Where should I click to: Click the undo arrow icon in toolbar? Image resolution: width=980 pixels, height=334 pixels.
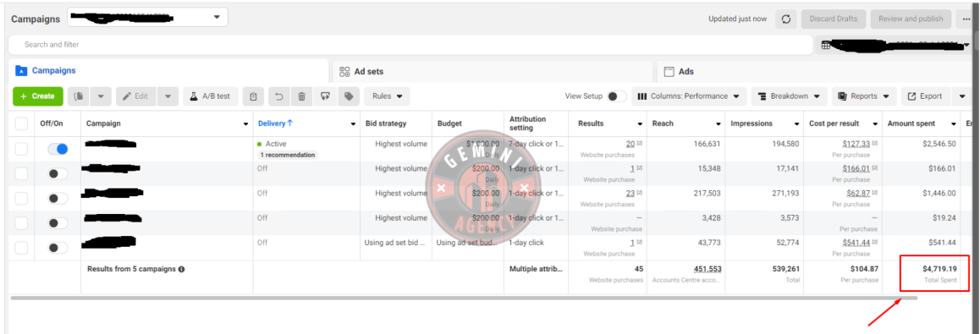point(279,96)
